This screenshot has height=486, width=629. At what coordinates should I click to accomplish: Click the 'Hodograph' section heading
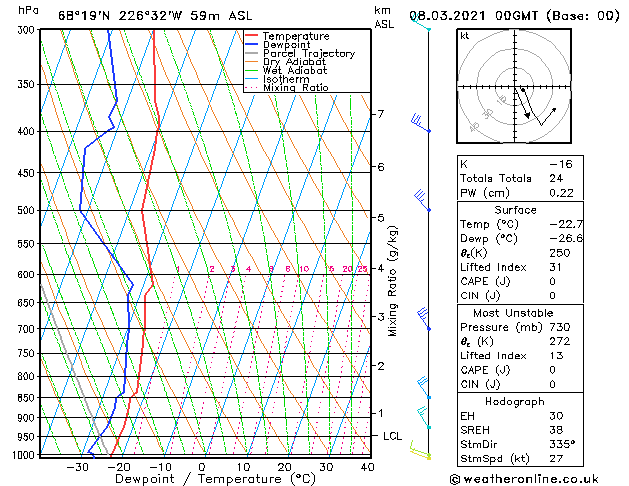[x=515, y=402]
